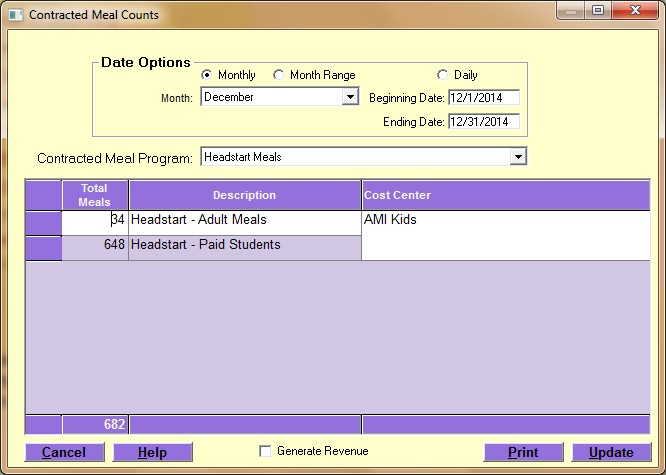
Task: Edit the total meals cell showing 34
Action: 95,220
